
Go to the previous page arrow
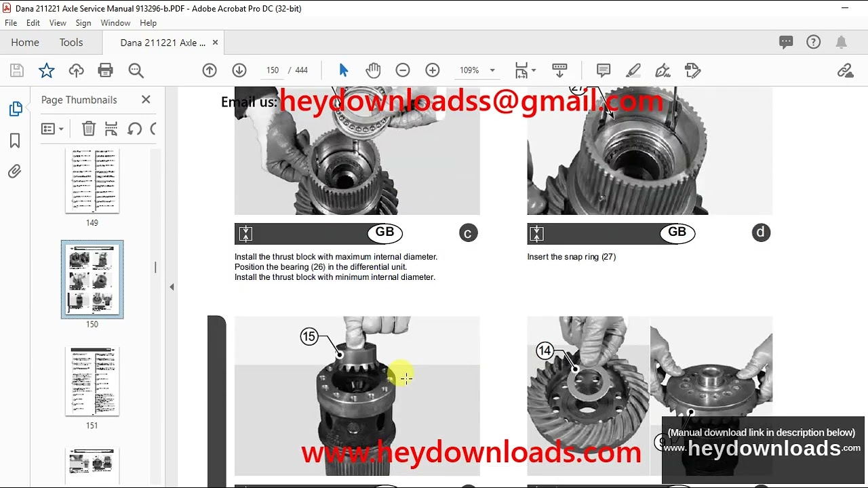click(210, 70)
